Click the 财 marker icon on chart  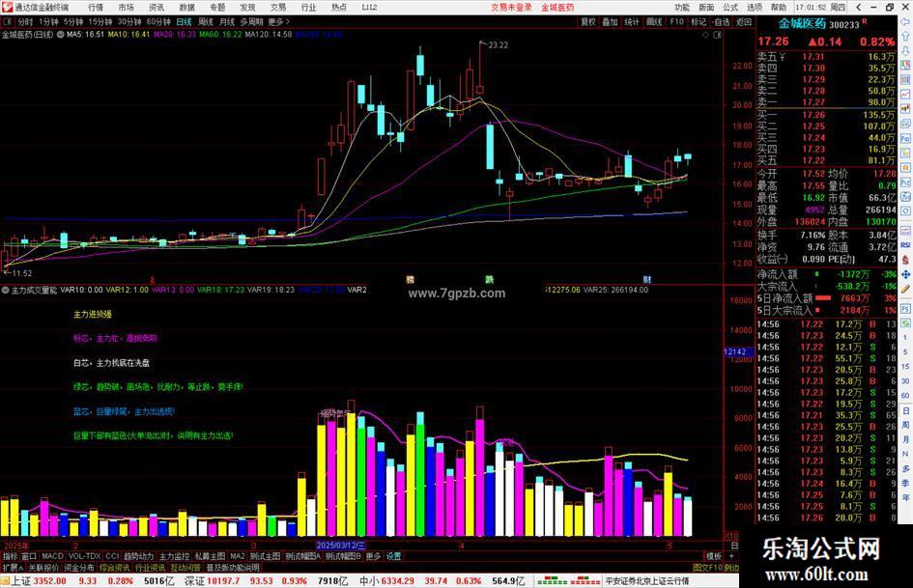pos(647,279)
